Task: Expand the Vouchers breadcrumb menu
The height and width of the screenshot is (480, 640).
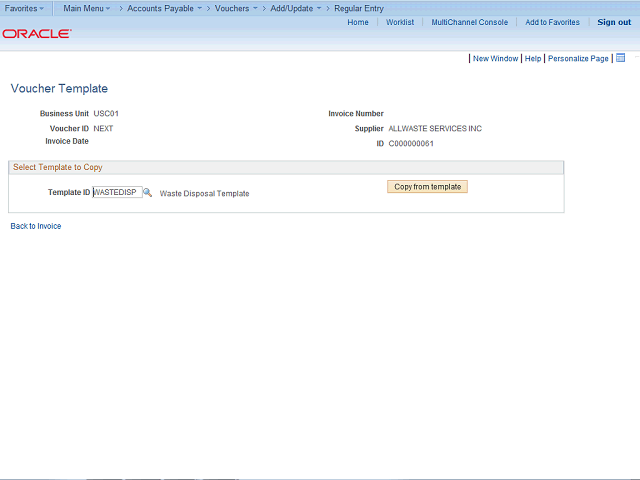Action: point(236,8)
